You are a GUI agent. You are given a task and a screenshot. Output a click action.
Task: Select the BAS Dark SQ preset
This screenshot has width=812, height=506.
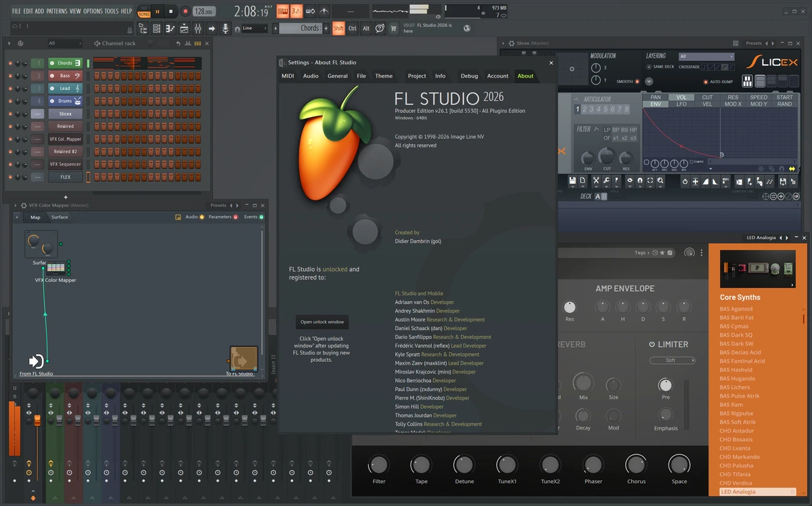click(x=736, y=335)
